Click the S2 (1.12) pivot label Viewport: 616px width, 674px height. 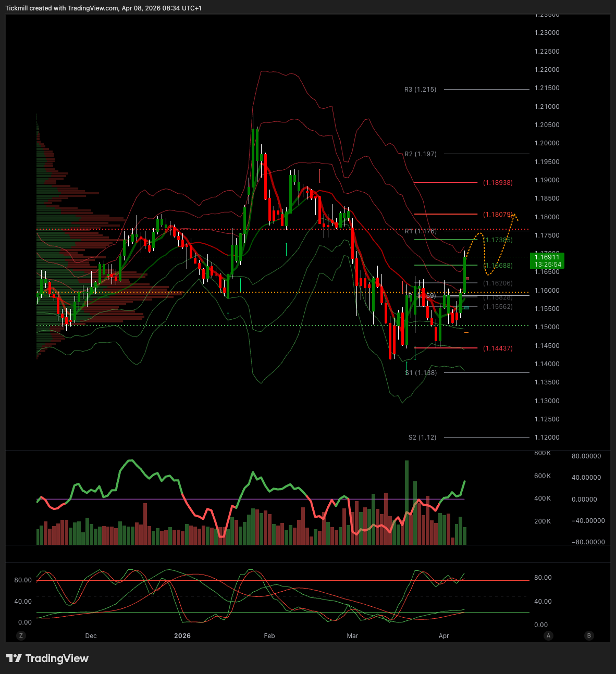click(x=422, y=438)
